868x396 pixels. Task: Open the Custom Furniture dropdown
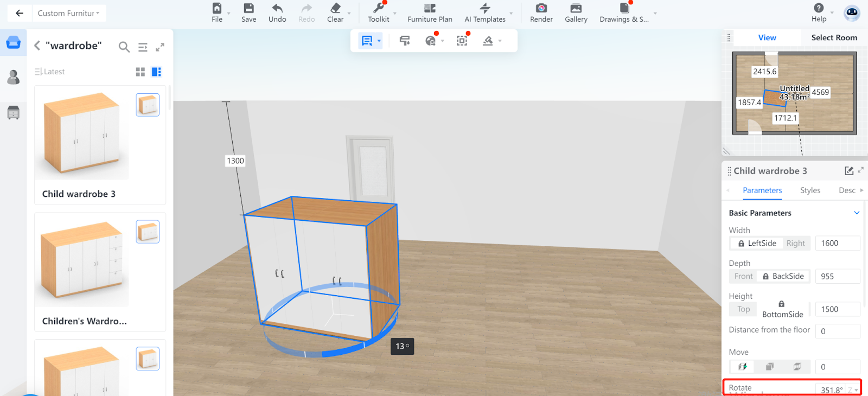pos(68,13)
